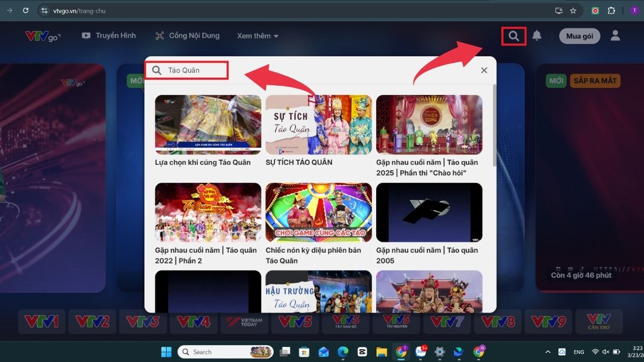Open the Cổng Nội Dung menu item

tap(187, 36)
